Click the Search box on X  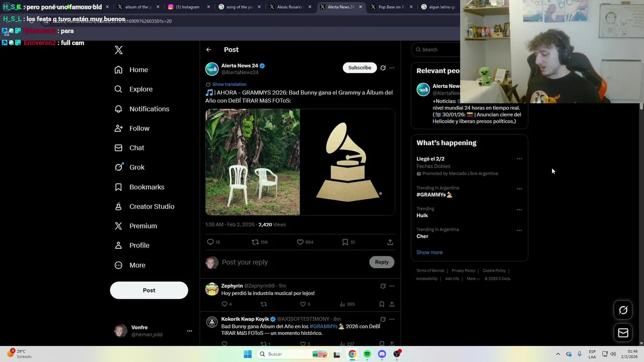[436, 49]
